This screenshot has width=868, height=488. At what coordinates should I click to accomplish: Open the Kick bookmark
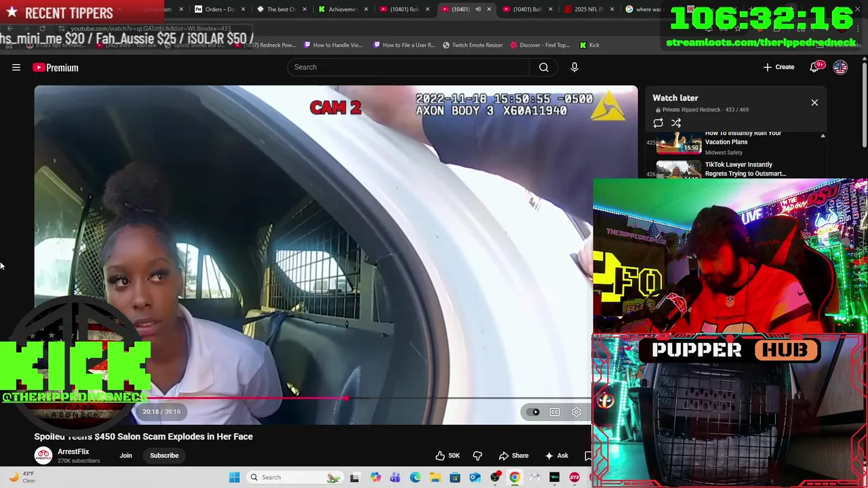[x=589, y=45]
